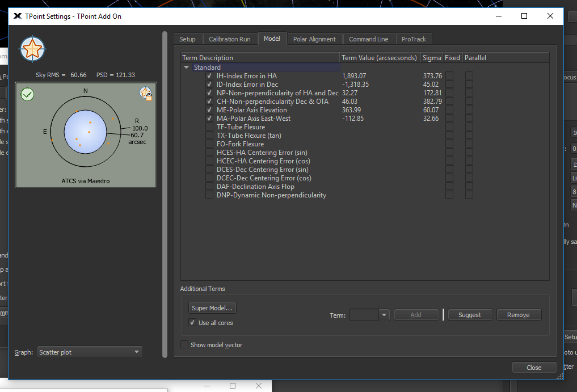Click the IH term value 1,893.07
The image size is (577, 392).
click(354, 76)
